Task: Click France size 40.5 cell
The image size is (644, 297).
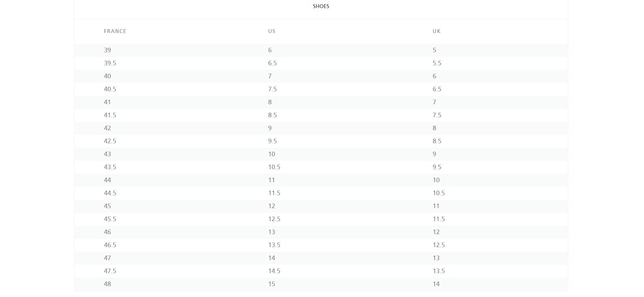Action: point(110,89)
